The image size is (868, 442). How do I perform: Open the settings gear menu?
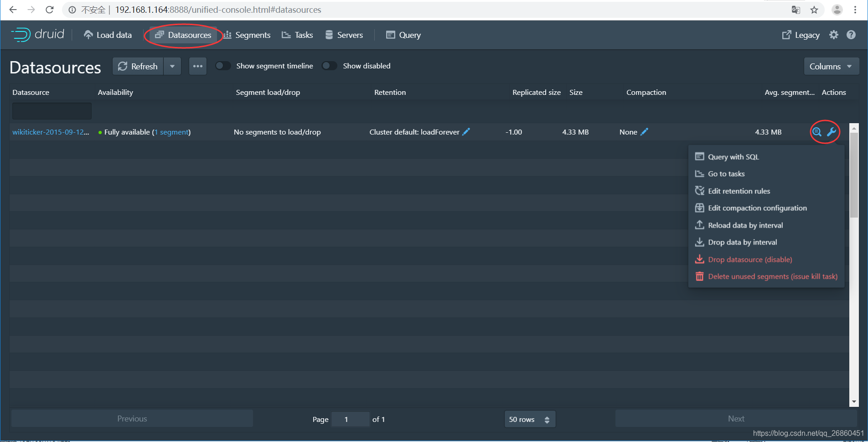coord(834,35)
